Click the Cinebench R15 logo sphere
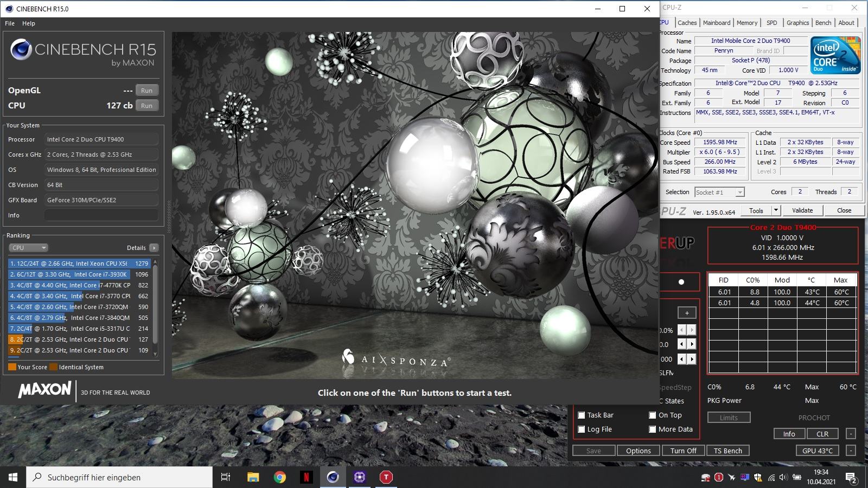The width and height of the screenshot is (868, 488). point(21,50)
